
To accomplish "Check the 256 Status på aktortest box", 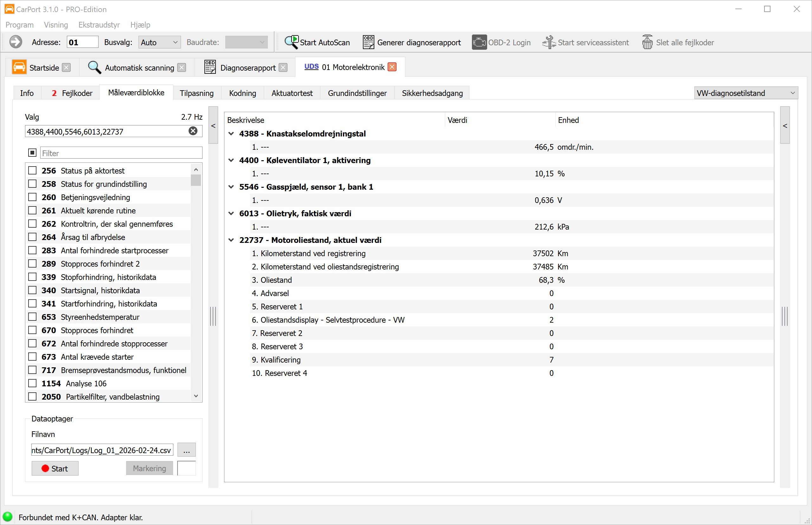I will tap(32, 170).
